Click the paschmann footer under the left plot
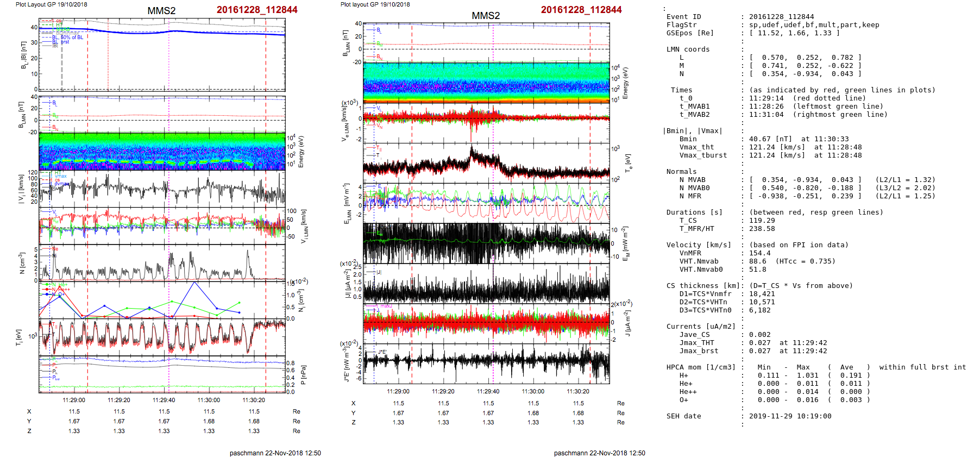This screenshot has width=980, height=457. pyautogui.click(x=275, y=453)
